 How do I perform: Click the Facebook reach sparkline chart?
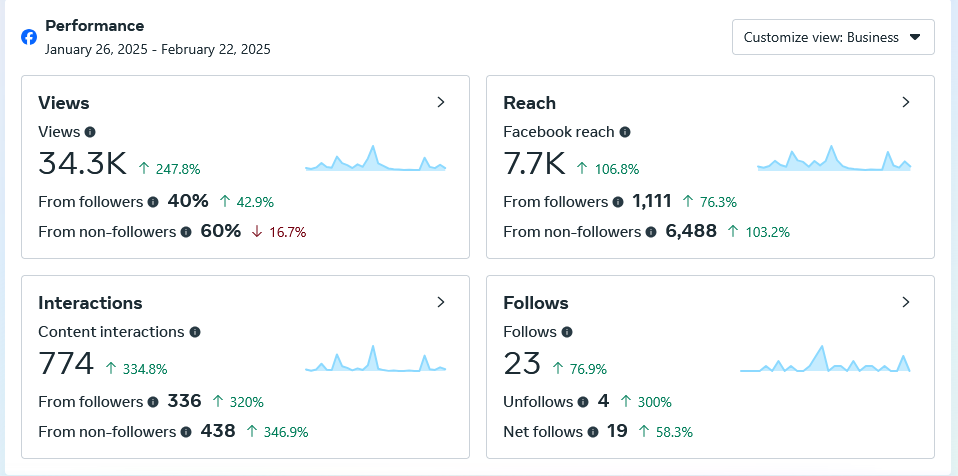coord(834,158)
